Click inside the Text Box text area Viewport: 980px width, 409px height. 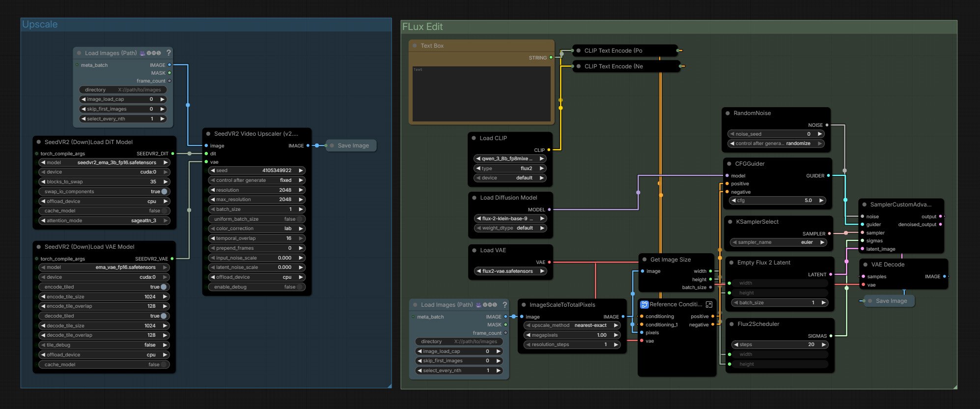[481, 93]
